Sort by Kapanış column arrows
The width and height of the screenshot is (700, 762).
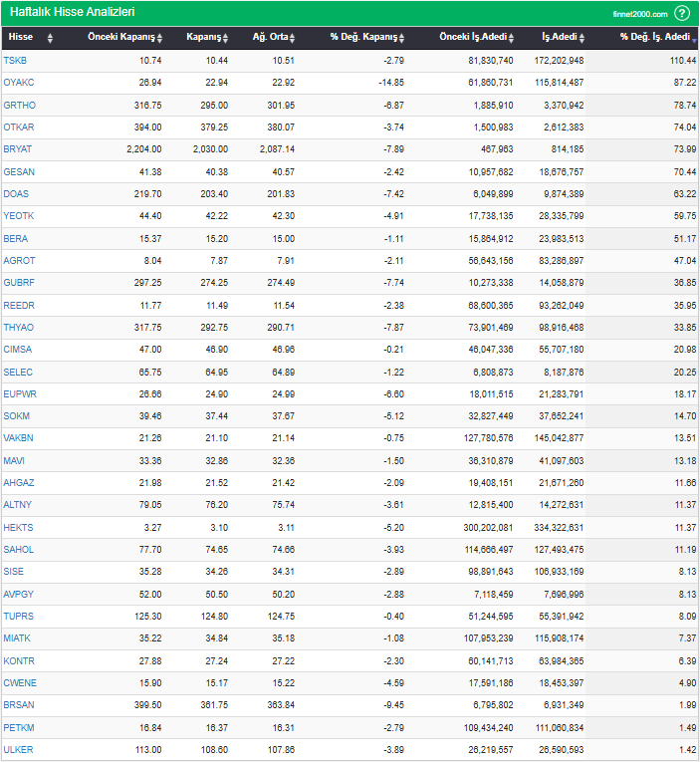click(x=225, y=38)
